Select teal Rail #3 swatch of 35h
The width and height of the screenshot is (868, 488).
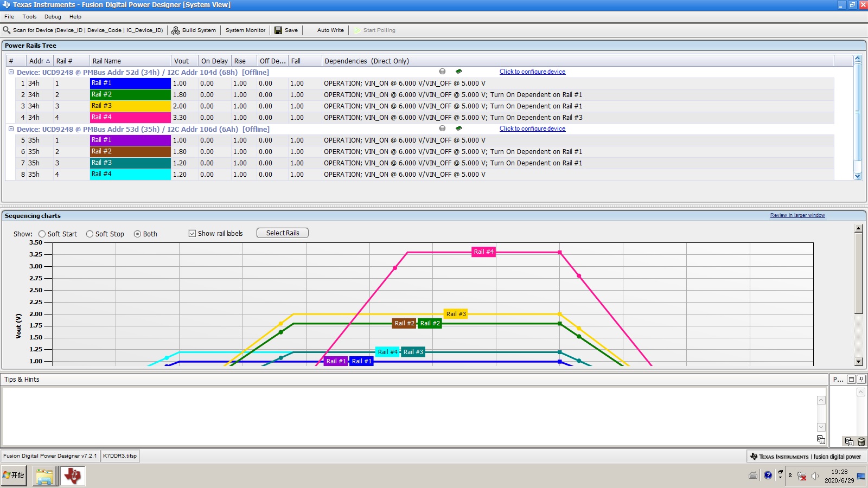pos(130,163)
